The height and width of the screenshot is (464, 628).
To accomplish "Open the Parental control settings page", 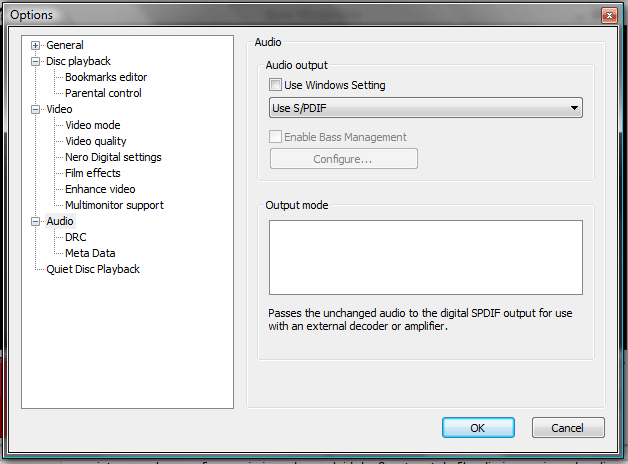I will 103,93.
